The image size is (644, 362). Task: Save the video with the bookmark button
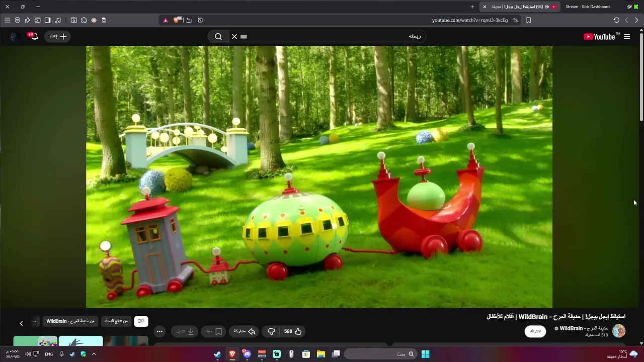(214, 331)
